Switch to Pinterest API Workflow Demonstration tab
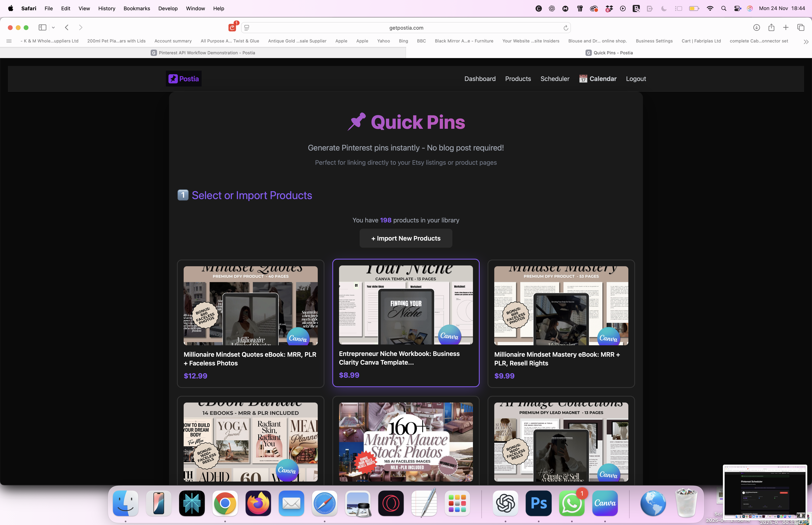Viewport: 812px width, 525px height. (x=203, y=53)
